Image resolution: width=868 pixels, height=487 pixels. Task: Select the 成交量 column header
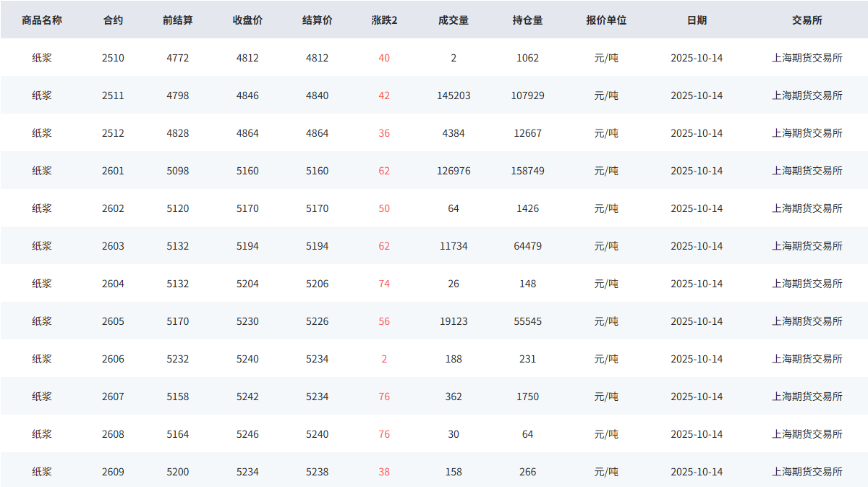[x=454, y=20]
